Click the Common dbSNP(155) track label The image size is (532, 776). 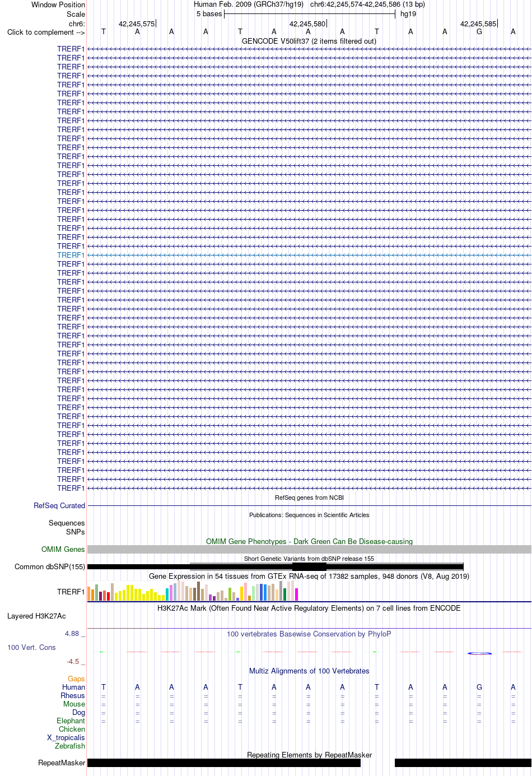(x=50, y=566)
